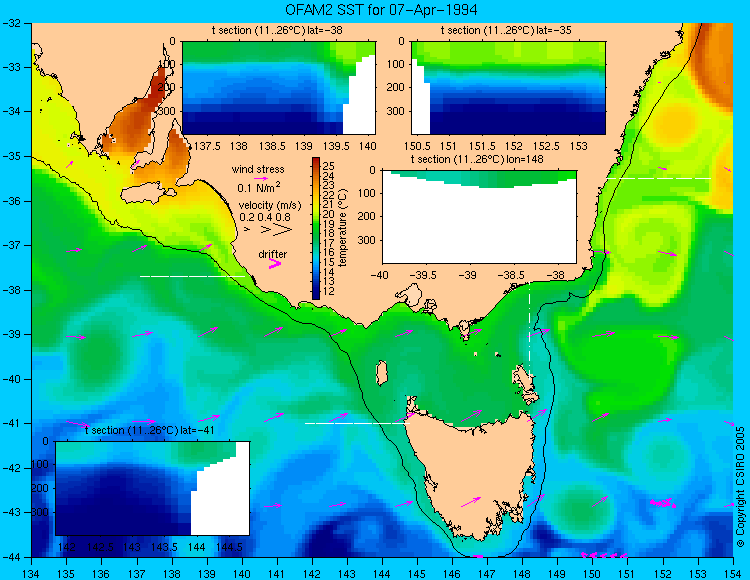Click the title "OFAM2 SST for 07-Apr-1994"

pos(381,10)
